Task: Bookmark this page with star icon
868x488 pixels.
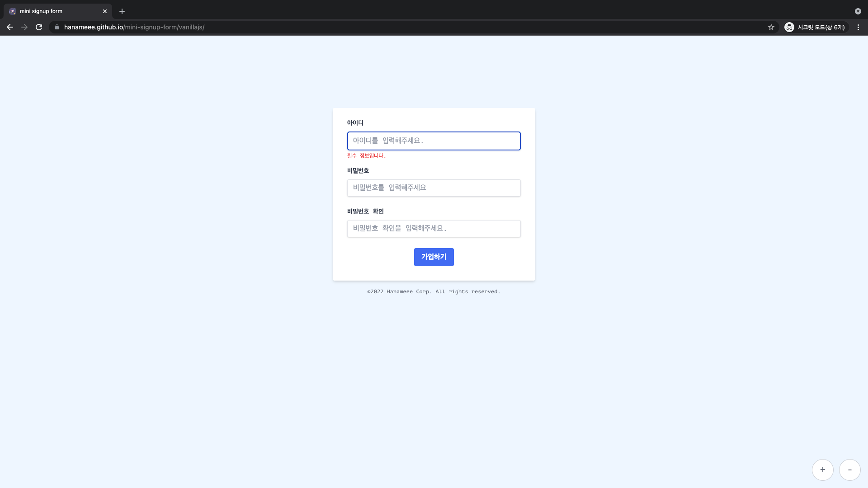Action: coord(771,27)
